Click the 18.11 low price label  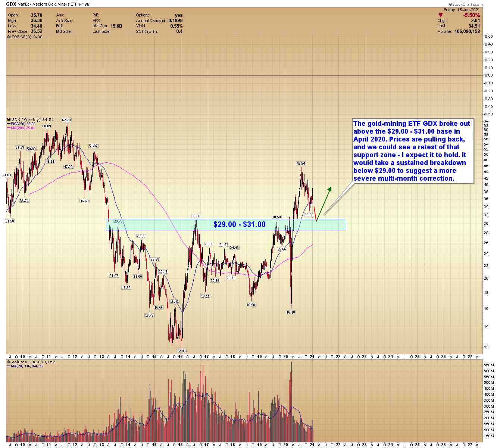205,296
